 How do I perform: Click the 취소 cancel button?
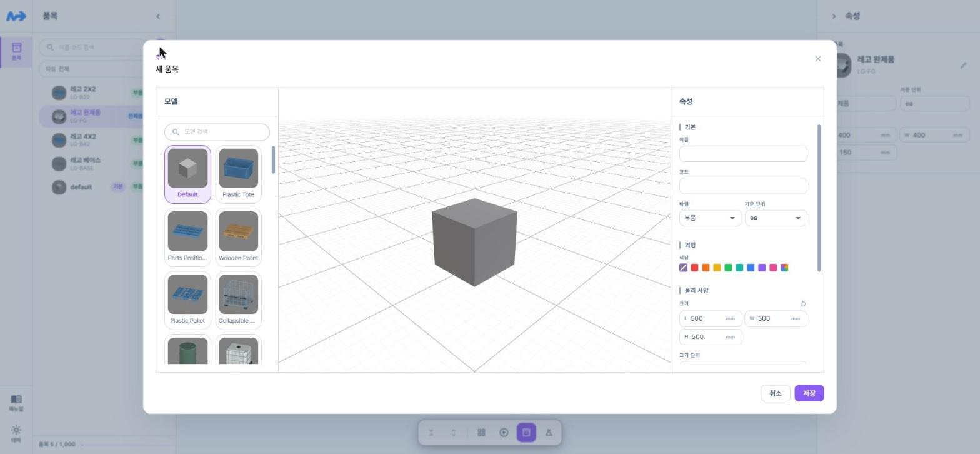click(776, 393)
